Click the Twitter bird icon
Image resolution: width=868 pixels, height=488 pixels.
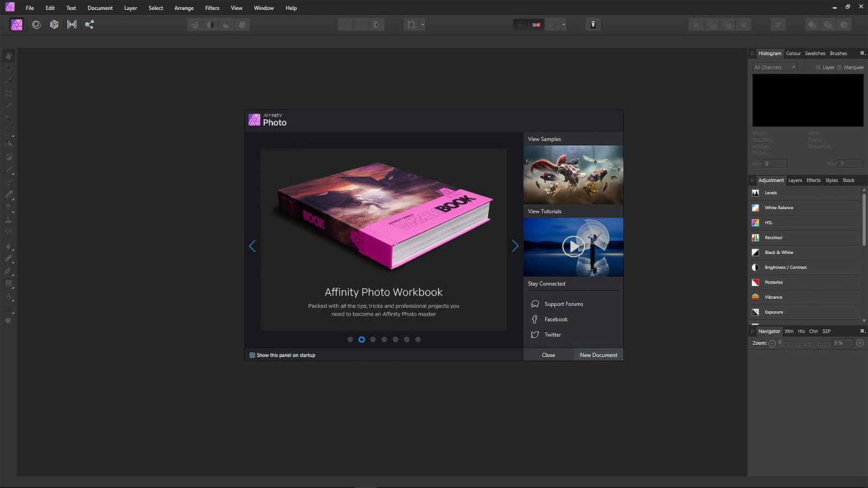coord(535,335)
